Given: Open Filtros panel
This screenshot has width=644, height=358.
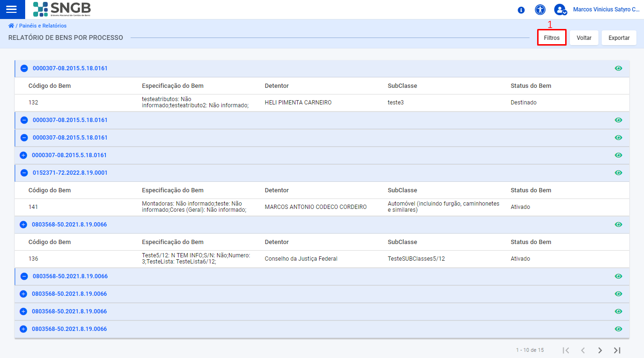Looking at the screenshot, I should coord(552,38).
